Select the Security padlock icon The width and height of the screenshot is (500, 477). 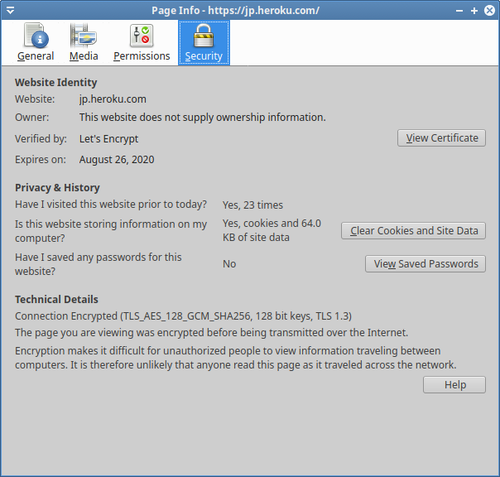[203, 35]
